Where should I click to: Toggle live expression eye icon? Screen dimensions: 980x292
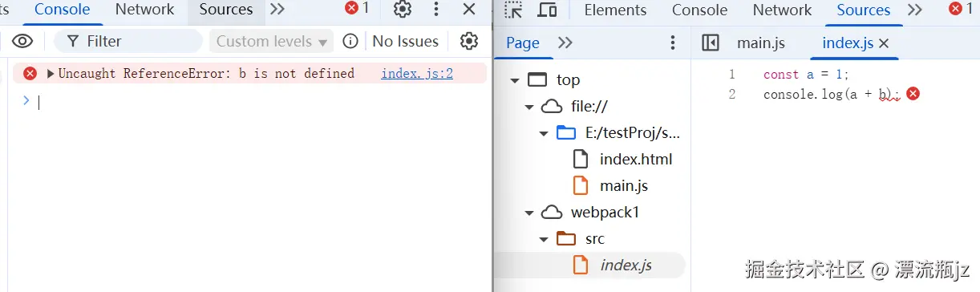pos(22,41)
